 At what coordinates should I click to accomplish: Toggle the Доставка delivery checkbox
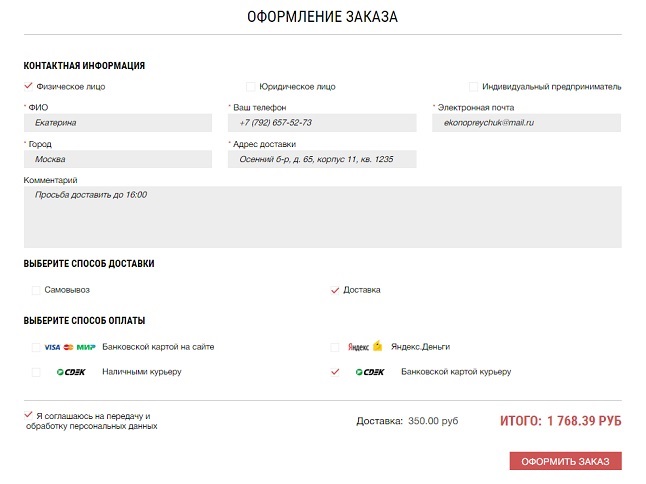[335, 290]
